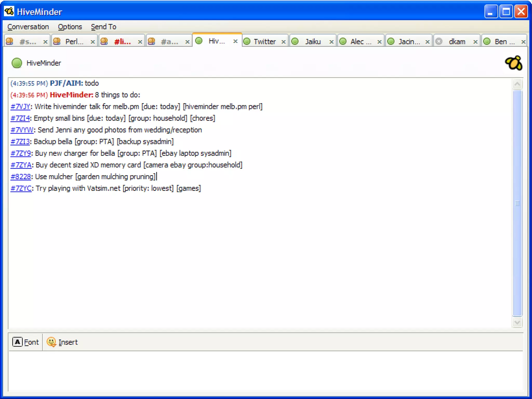Click the scrollbar down arrow
This screenshot has width=532, height=399.
pos(517,322)
